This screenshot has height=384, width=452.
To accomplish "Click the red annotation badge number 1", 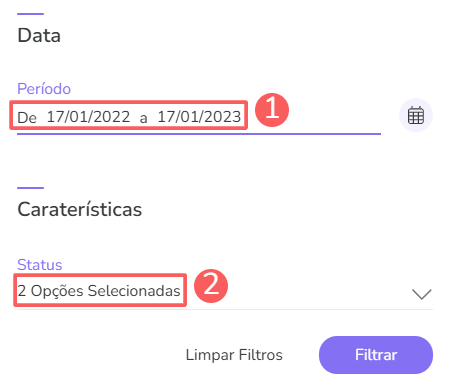I will [x=272, y=110].
